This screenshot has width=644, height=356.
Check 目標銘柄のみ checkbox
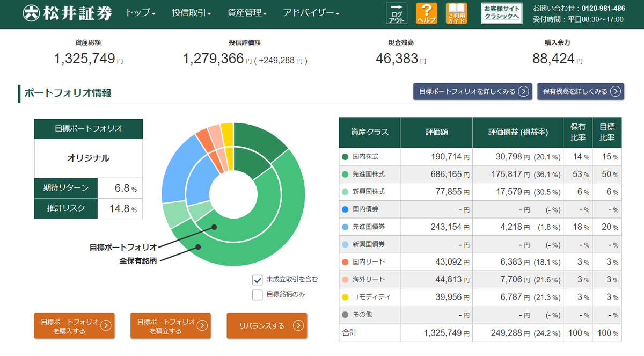pyautogui.click(x=257, y=294)
